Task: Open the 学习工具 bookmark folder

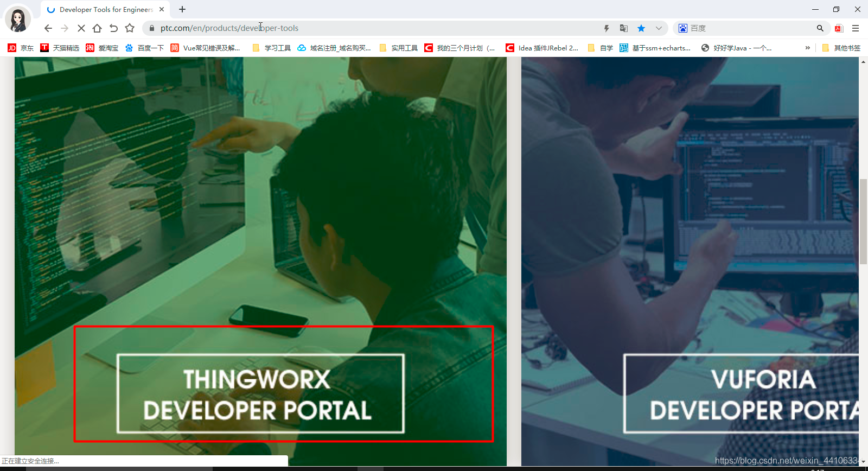Action: tap(271, 48)
